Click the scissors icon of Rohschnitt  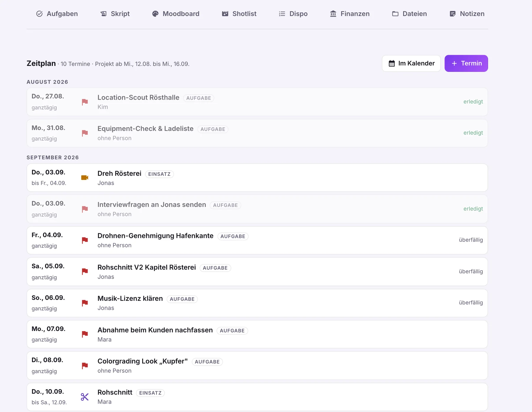pyautogui.click(x=85, y=397)
